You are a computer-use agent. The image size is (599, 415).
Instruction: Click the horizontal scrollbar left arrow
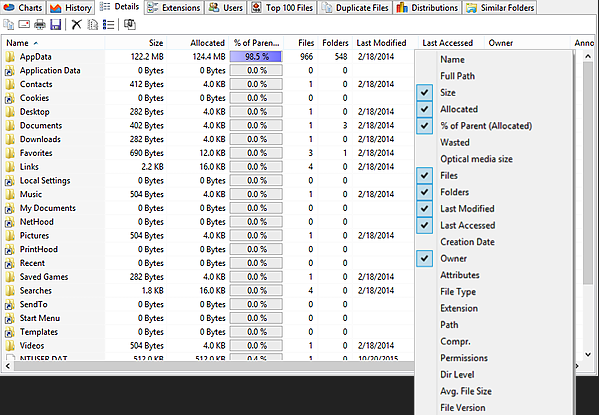pyautogui.click(x=8, y=366)
